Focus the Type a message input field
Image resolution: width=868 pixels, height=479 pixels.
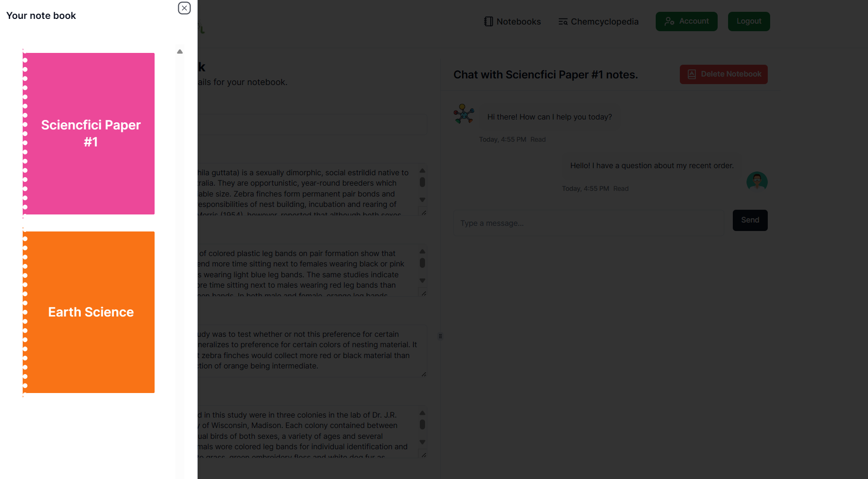[589, 223]
